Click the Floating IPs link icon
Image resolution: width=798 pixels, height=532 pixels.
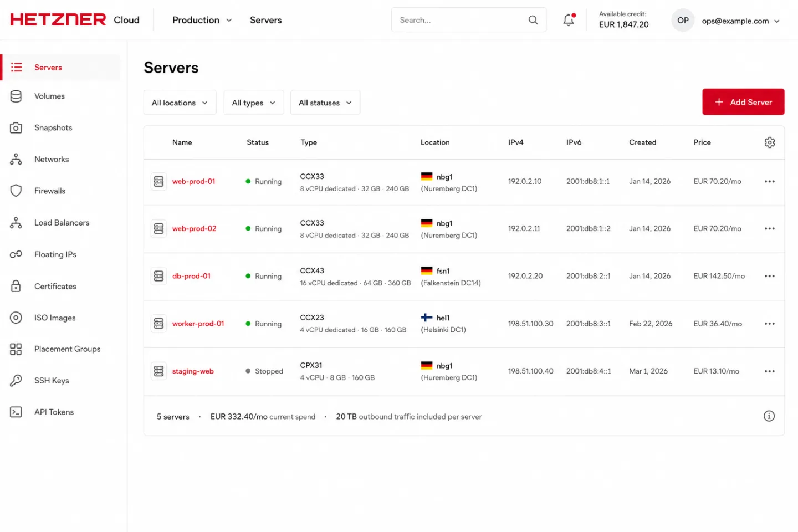click(16, 254)
